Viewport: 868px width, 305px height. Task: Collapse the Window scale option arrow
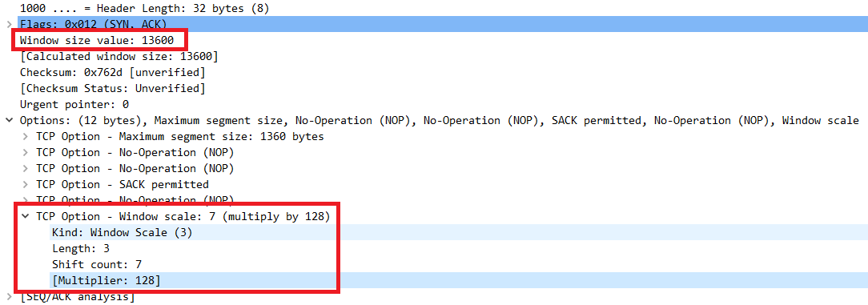25,216
